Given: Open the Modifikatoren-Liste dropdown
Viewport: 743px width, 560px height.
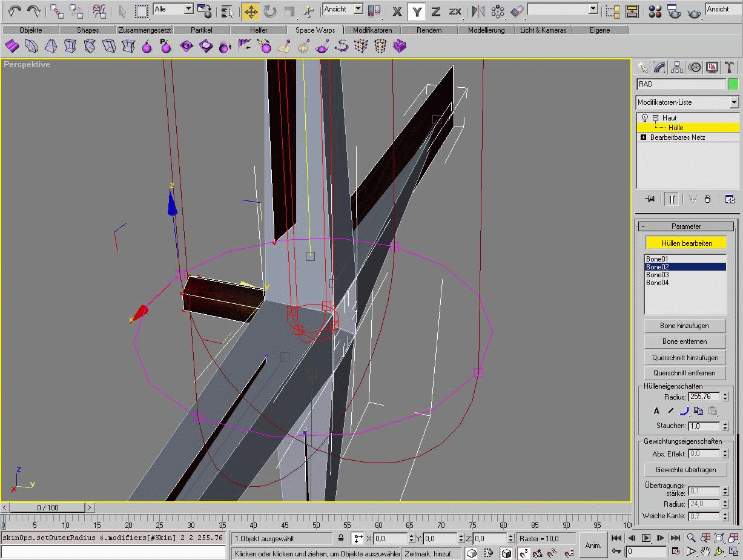Looking at the screenshot, I should pyautogui.click(x=734, y=102).
